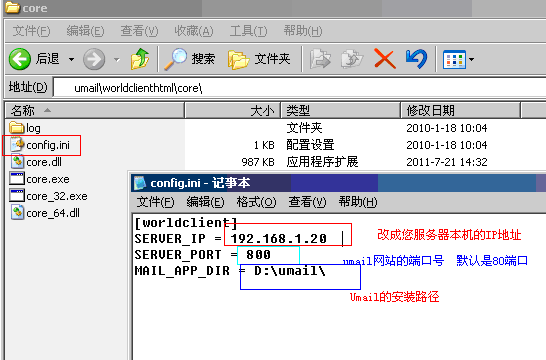The height and width of the screenshot is (360, 546).
Task: Click the 配置设置 type cell
Action: (310, 145)
